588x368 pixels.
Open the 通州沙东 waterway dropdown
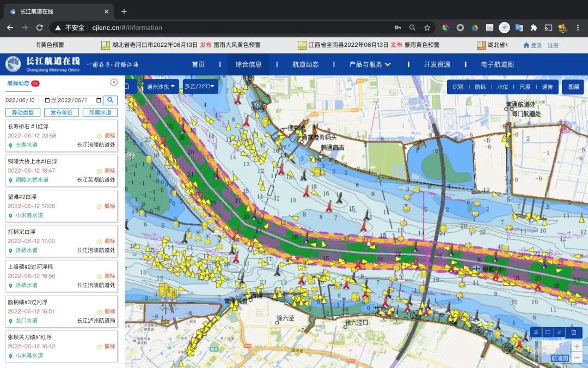point(161,87)
